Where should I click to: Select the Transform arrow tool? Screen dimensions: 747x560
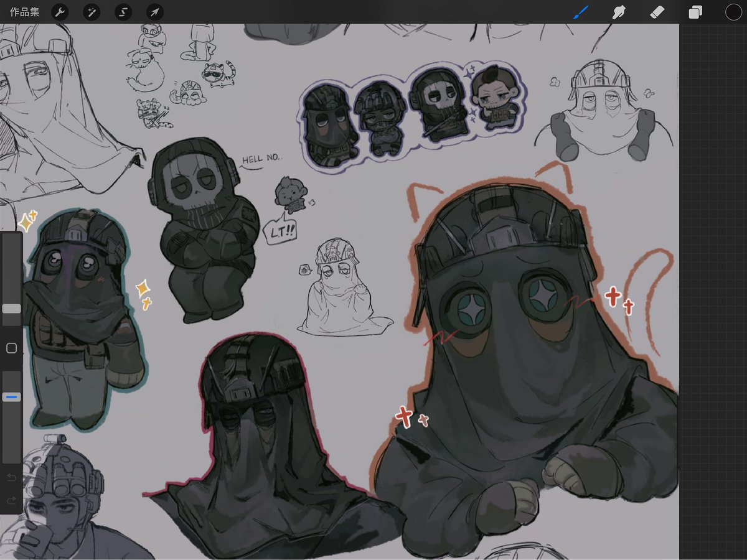(x=155, y=12)
